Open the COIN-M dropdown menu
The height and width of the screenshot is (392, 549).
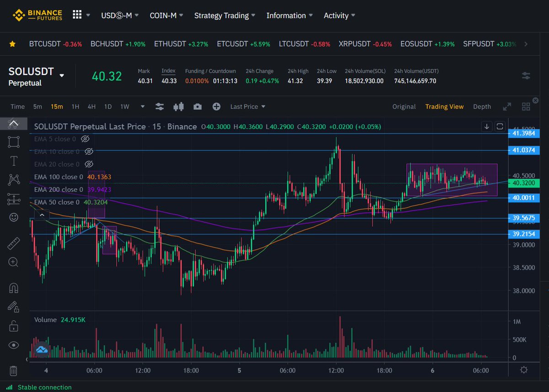click(167, 15)
